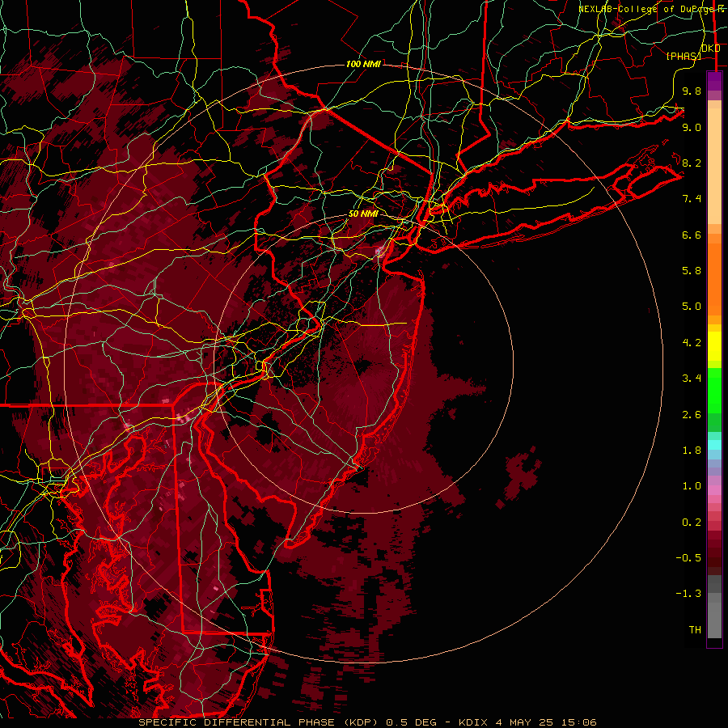Screen dimensions: 728x728
Task: Pick the pink segment near 1.0 on the scale
Action: (x=714, y=490)
